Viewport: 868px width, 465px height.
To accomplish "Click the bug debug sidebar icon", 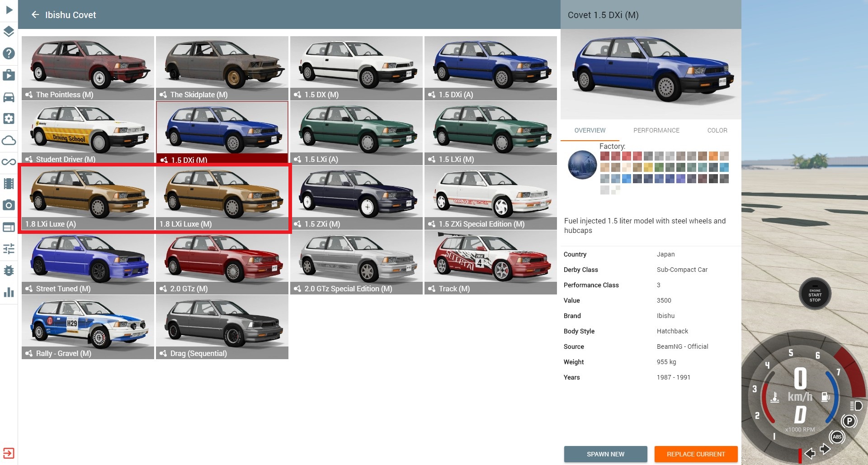I will click(9, 270).
